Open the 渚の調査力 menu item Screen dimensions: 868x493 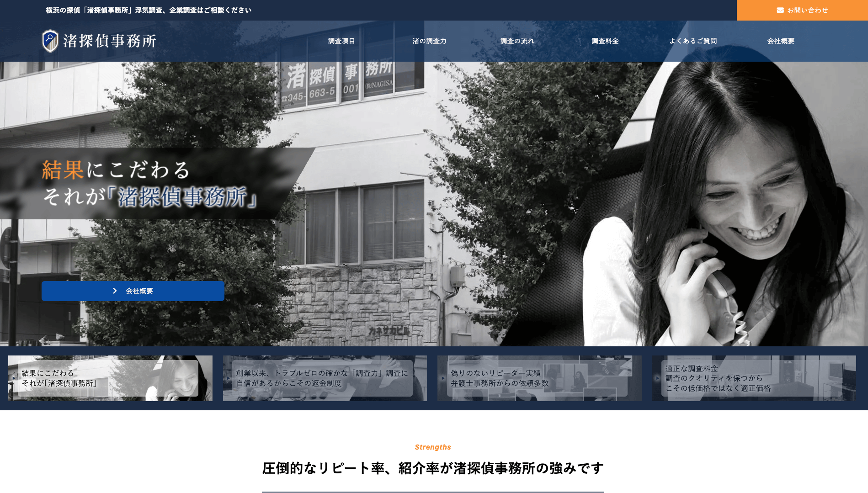pyautogui.click(x=429, y=41)
